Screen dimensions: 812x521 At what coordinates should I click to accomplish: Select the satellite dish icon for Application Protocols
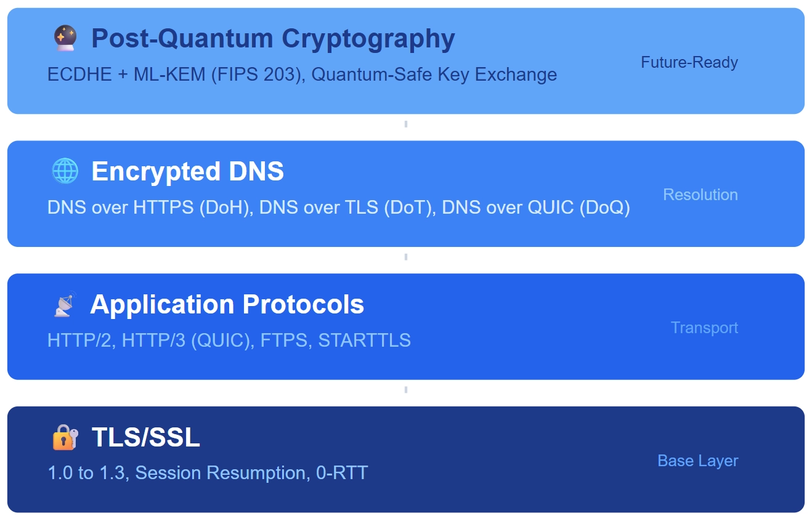click(64, 304)
